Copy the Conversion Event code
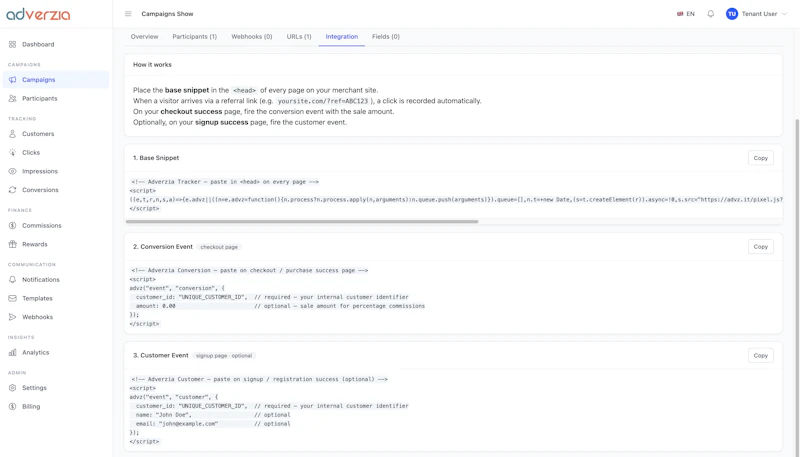800x457 pixels. tap(760, 247)
